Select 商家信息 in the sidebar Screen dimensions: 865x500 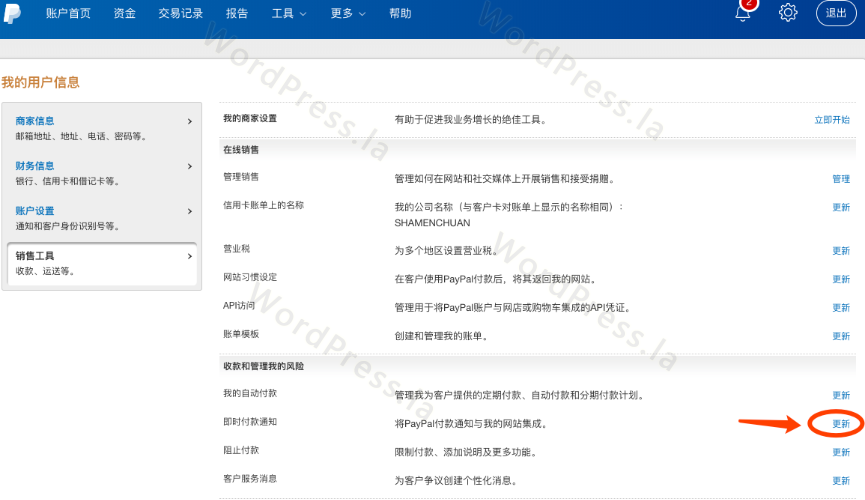pyautogui.click(x=35, y=121)
